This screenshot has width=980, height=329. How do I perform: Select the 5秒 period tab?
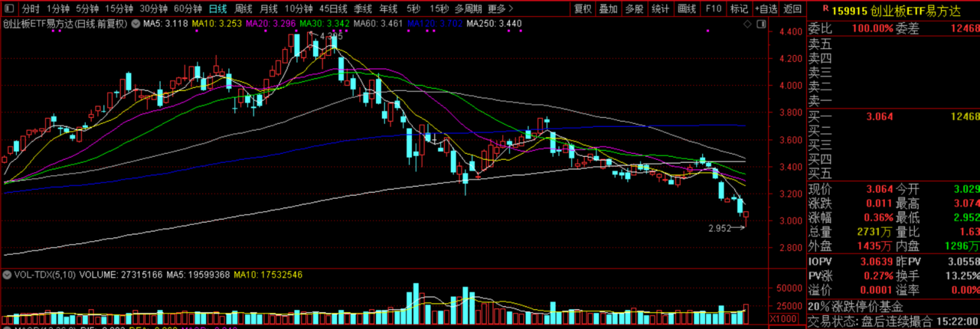click(413, 9)
